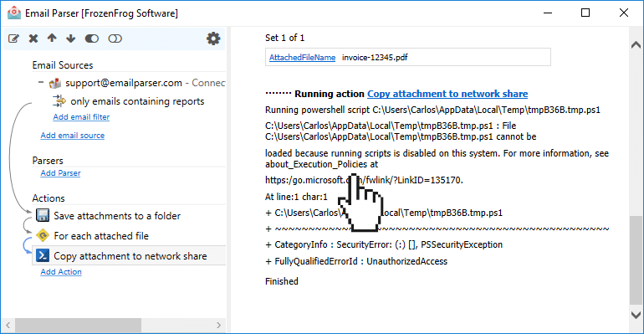Click the delete X toolbar icon
This screenshot has width=644, height=334.
[33, 39]
